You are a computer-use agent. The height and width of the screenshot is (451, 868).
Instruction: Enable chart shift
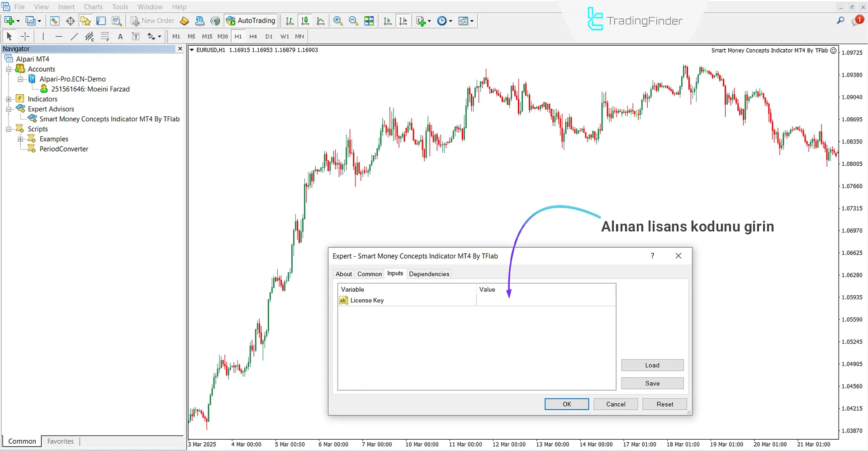click(x=403, y=21)
